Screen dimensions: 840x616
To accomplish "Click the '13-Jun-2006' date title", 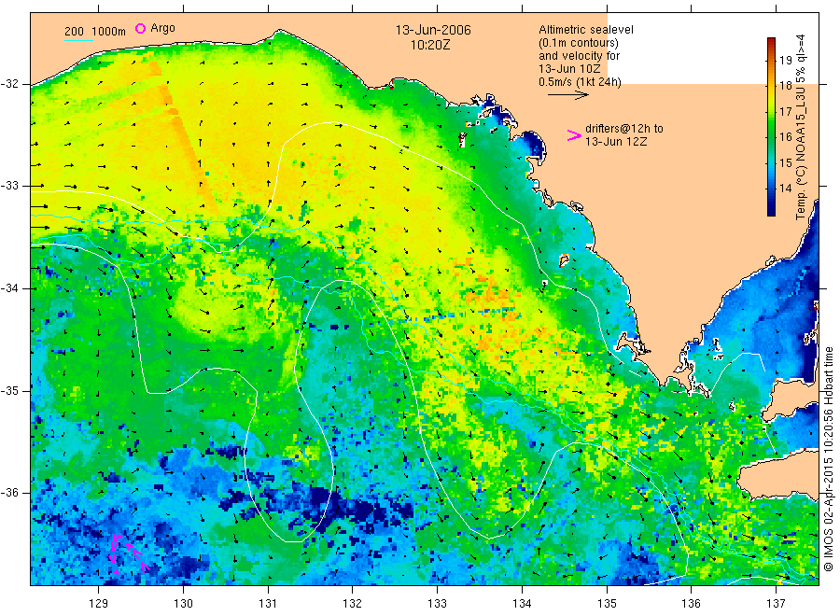I will [x=433, y=30].
